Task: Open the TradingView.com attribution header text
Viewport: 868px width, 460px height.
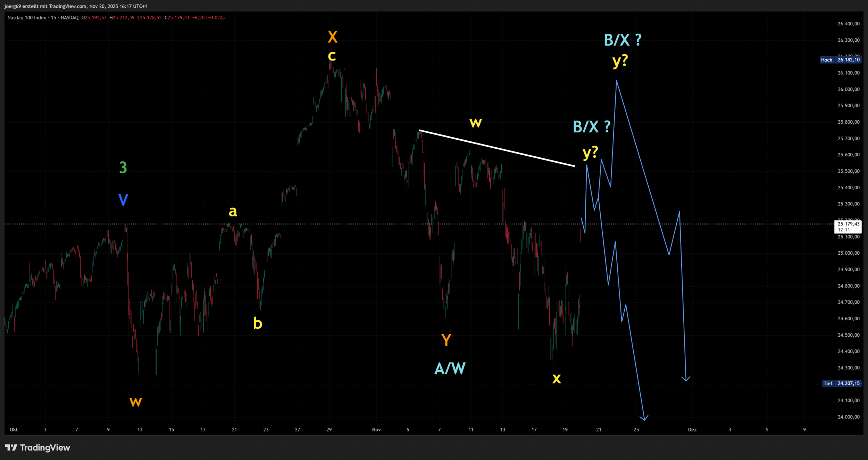Action: click(76, 6)
